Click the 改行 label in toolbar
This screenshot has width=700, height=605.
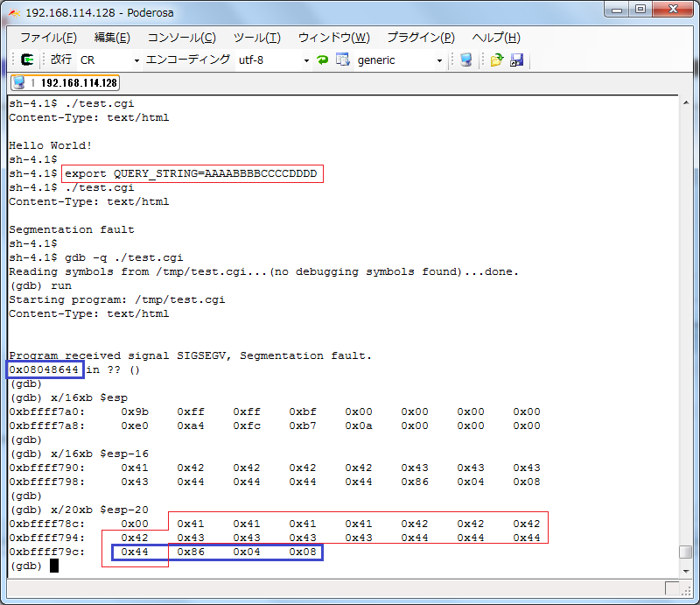pyautogui.click(x=61, y=60)
